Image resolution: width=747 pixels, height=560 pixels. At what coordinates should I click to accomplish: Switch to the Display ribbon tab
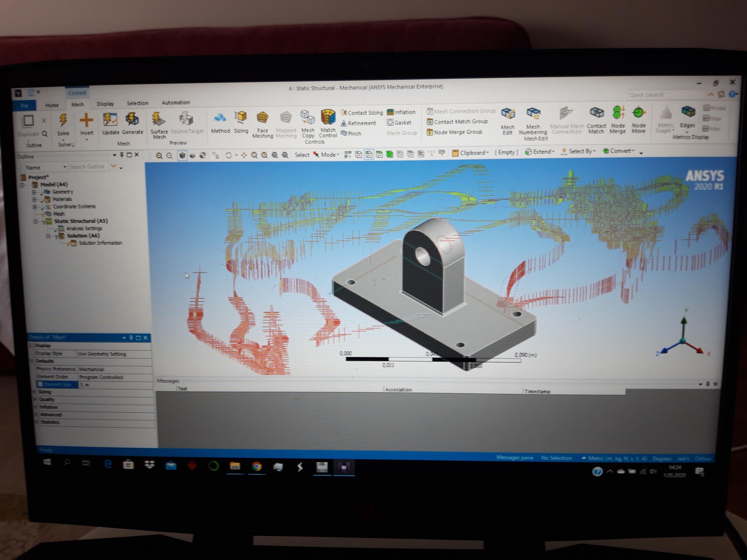105,104
